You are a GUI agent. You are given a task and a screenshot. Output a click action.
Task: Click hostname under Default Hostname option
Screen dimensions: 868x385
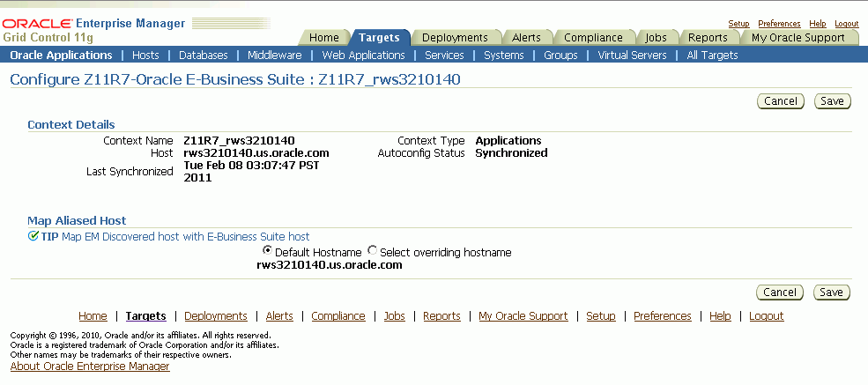pyautogui.click(x=330, y=265)
